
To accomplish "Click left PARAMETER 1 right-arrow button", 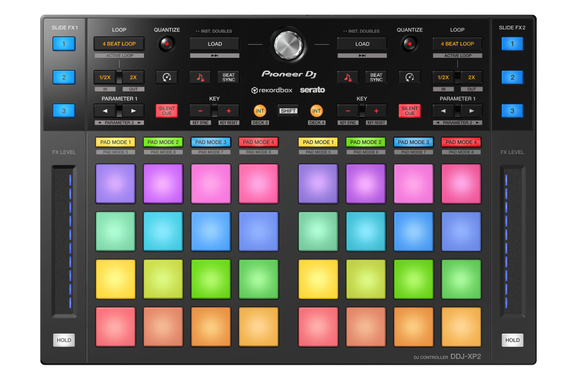I will (x=133, y=111).
